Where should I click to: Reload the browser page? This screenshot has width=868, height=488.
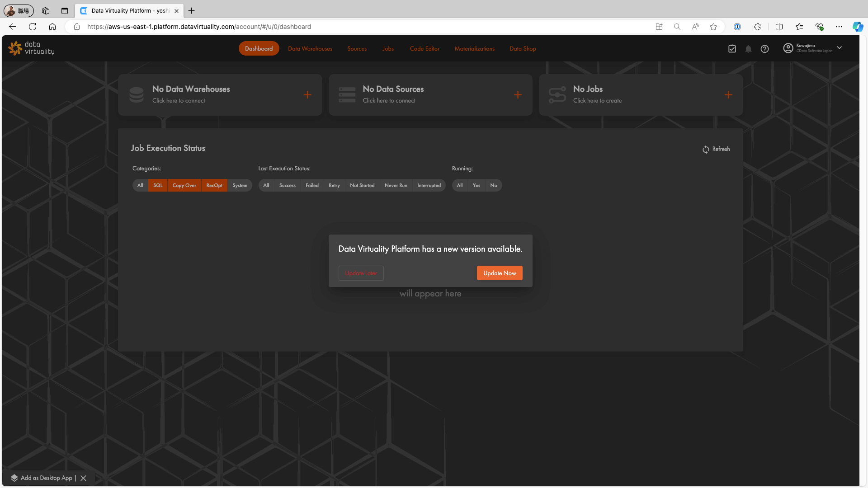click(33, 27)
